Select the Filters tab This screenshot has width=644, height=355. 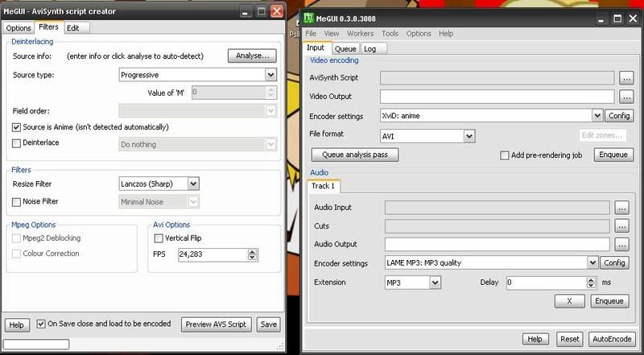pos(48,27)
